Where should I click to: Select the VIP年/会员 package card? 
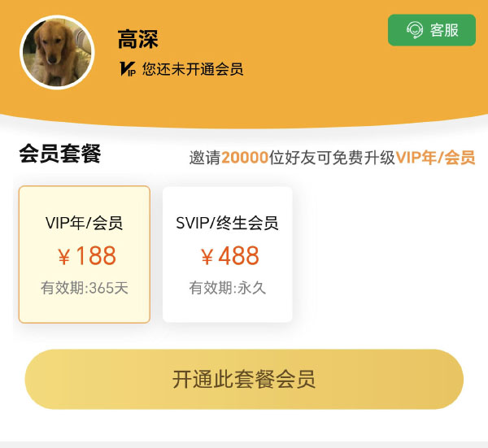[x=85, y=254]
